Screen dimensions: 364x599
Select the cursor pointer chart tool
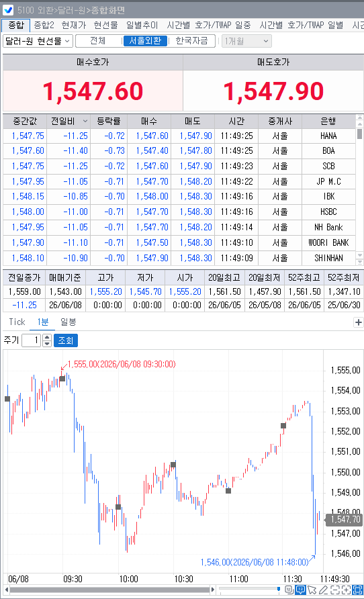coord(312,590)
